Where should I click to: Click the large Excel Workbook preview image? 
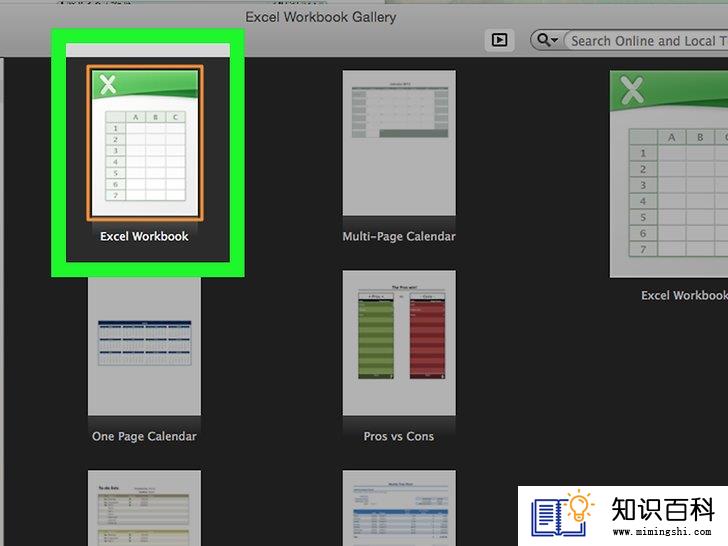pyautogui.click(x=669, y=174)
